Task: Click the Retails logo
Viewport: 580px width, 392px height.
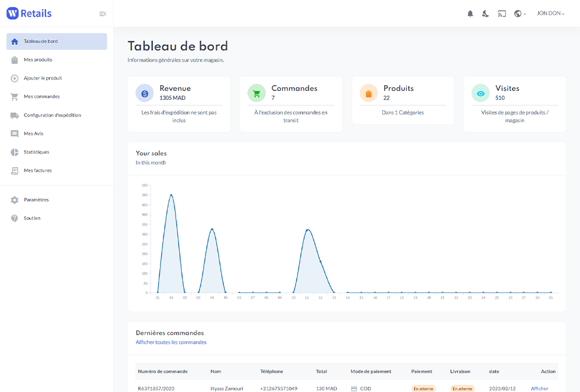Action: point(29,13)
